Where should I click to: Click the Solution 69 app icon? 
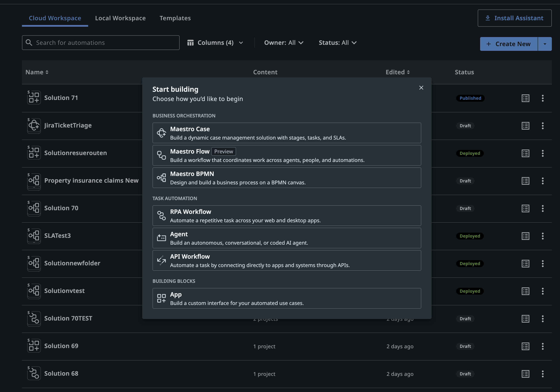point(34,346)
